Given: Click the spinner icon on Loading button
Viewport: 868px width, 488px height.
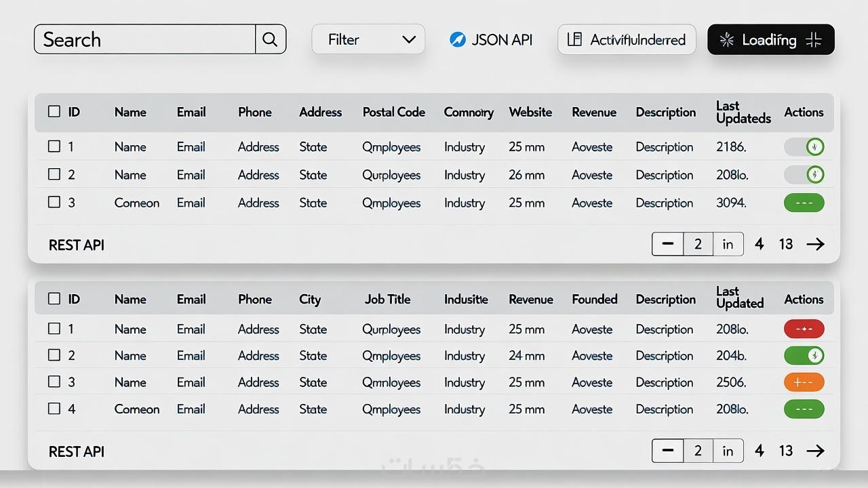Looking at the screenshot, I should pyautogui.click(x=726, y=40).
